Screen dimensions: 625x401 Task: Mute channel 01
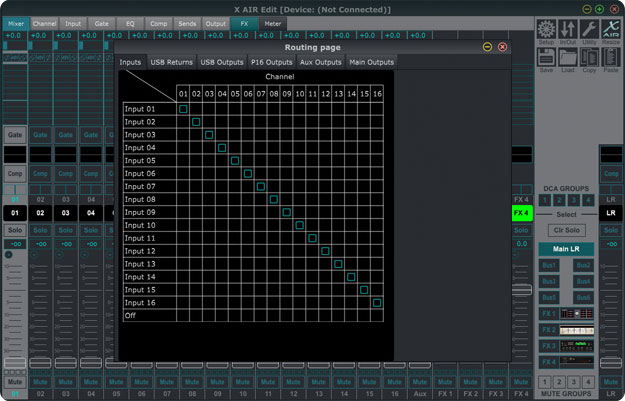click(15, 382)
